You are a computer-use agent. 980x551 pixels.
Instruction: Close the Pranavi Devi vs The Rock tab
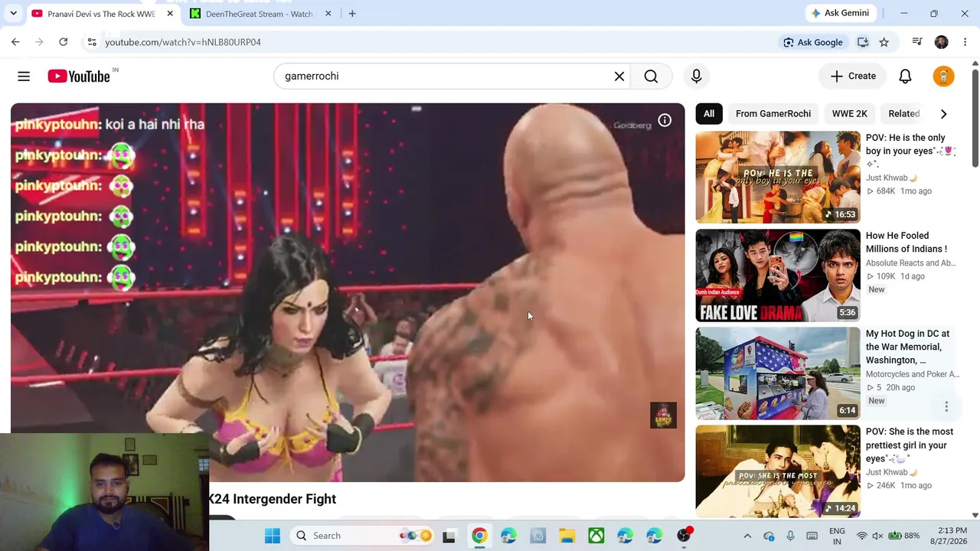pyautogui.click(x=170, y=14)
